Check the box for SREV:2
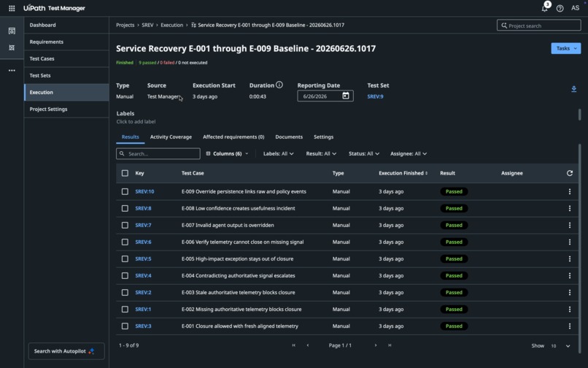This screenshot has width=588, height=368. tap(125, 293)
